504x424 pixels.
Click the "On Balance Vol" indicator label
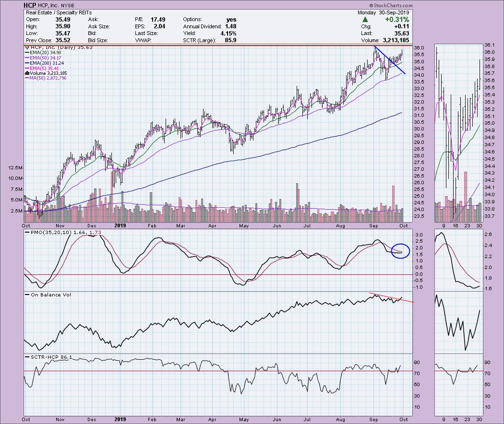(x=51, y=294)
